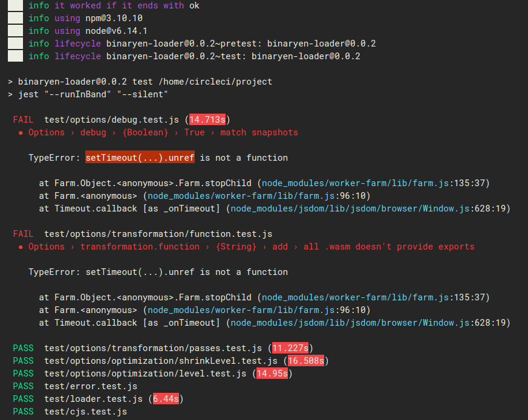The width and height of the screenshot is (528, 420).
Task: Click the 11.227s badge for passes.test.js
Action: coord(290,348)
